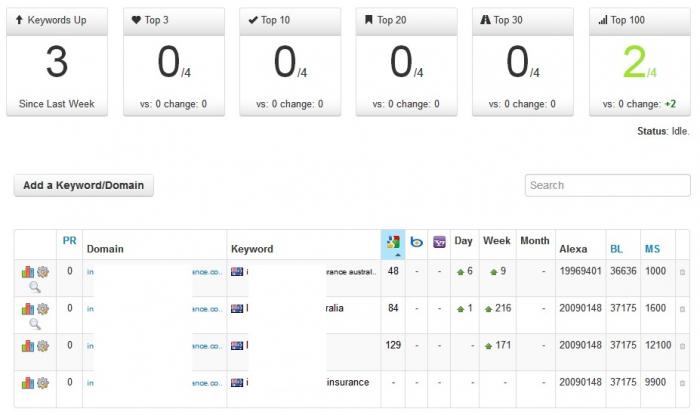Sort by the Google rank column icon
The height and width of the screenshot is (415, 700).
pyautogui.click(x=393, y=242)
